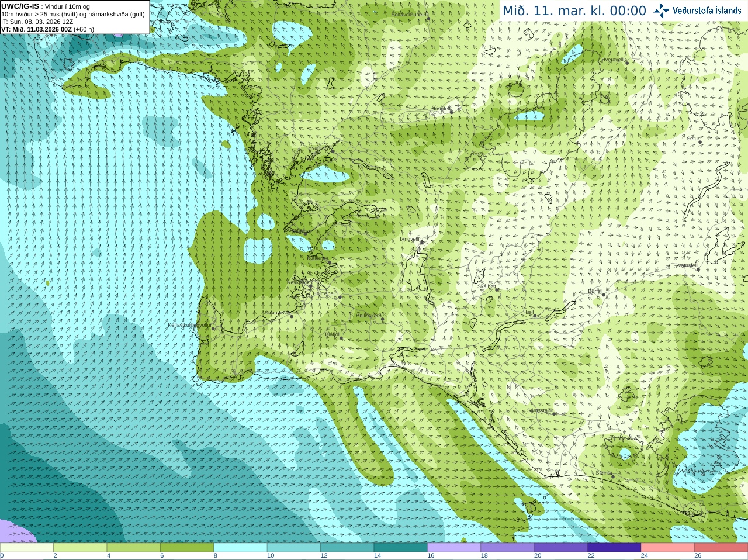Click the Holtavörðuheiði station label
748x560 pixels.
pos(410,15)
